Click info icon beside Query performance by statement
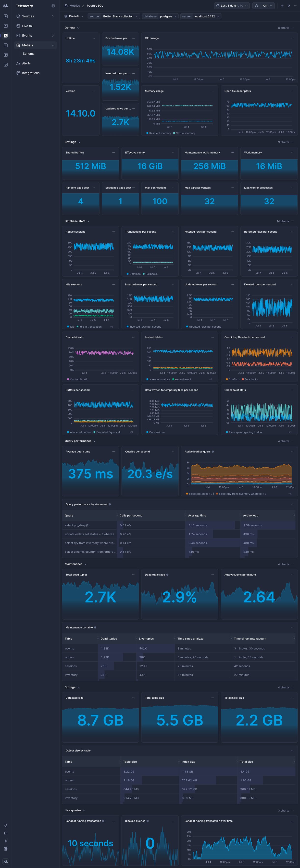Viewport: 300px width, 868px height. coord(110,504)
